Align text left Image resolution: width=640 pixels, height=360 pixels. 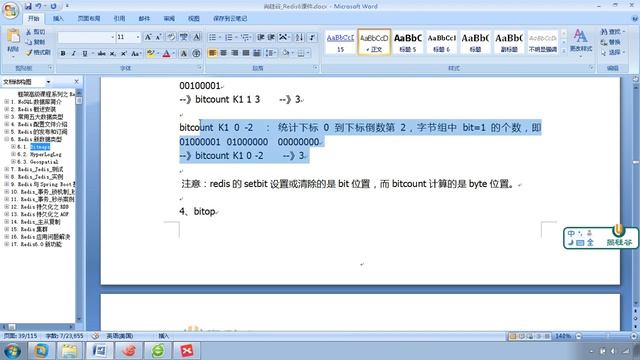[x=212, y=53]
